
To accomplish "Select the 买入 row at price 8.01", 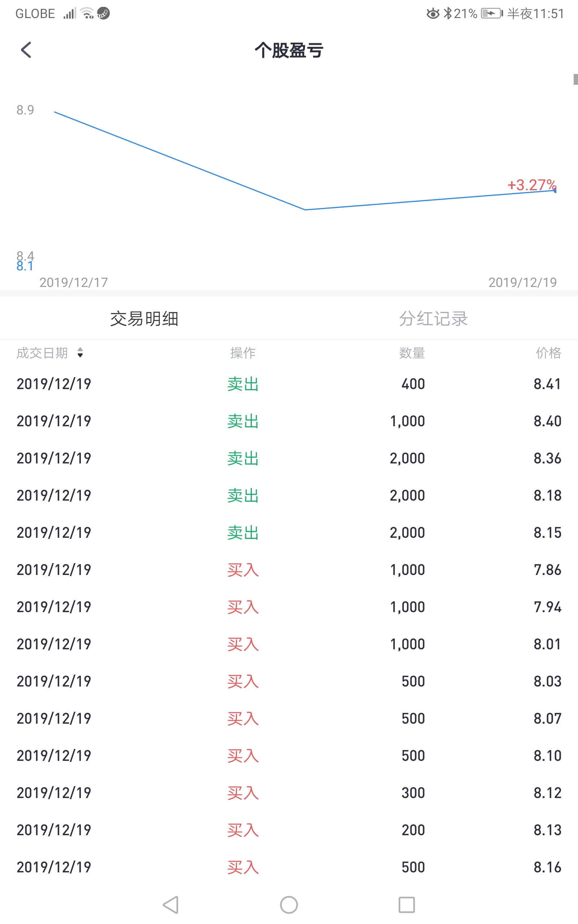I will click(x=289, y=644).
